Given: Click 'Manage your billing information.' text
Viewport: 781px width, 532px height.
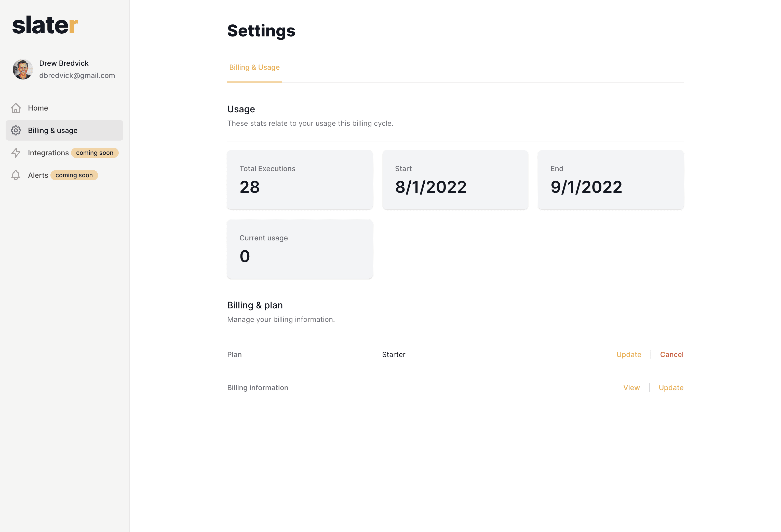Looking at the screenshot, I should point(281,319).
